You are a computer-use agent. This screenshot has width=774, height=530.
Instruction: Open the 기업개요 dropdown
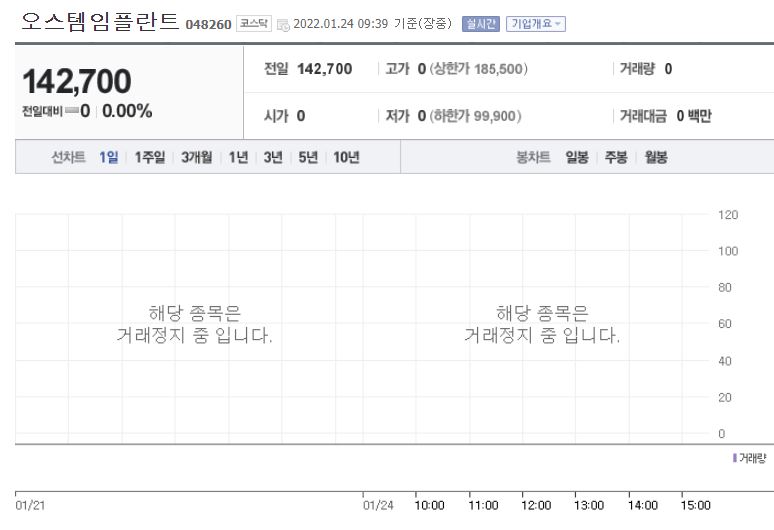[x=536, y=24]
